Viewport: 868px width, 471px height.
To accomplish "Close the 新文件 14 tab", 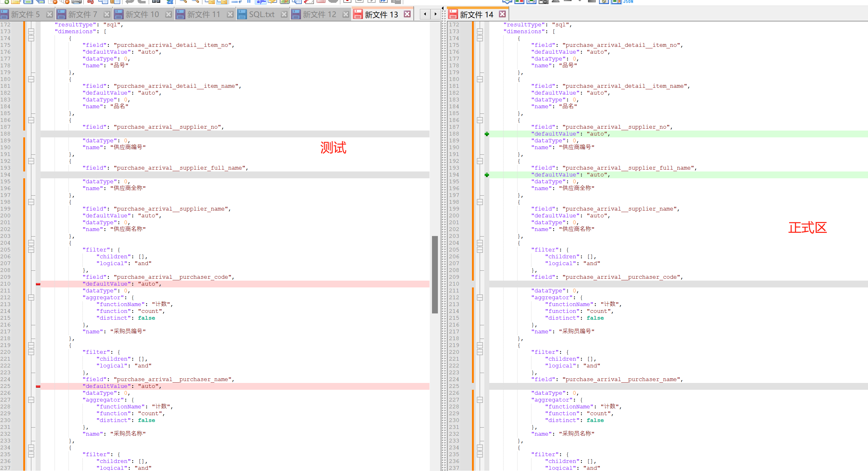I will click(x=502, y=14).
